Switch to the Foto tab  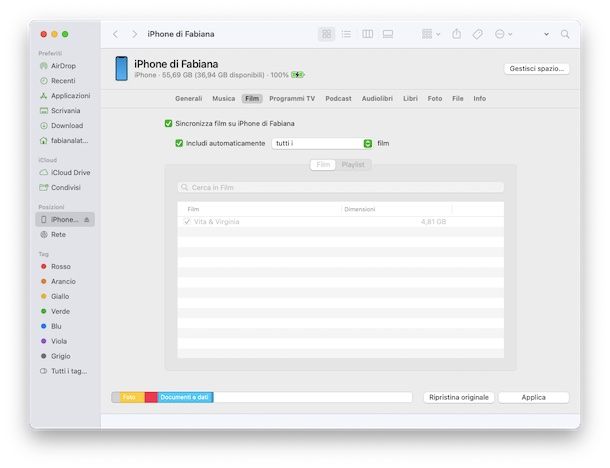click(435, 98)
